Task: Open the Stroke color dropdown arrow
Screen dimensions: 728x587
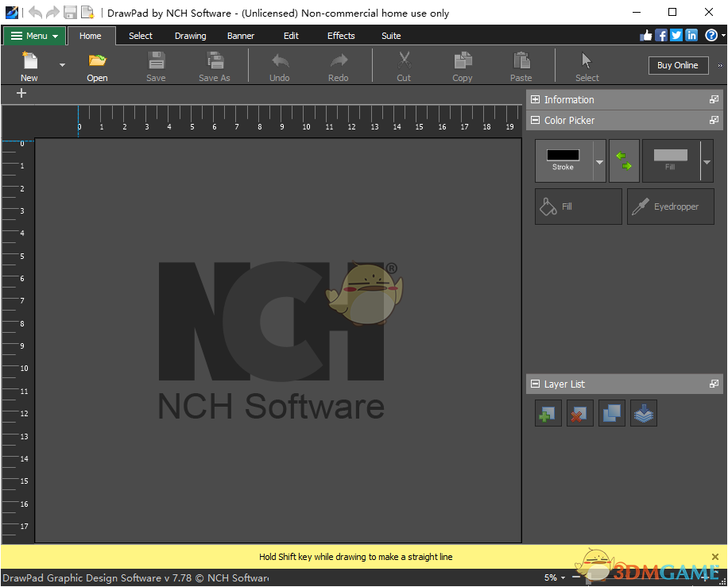Action: pyautogui.click(x=599, y=162)
